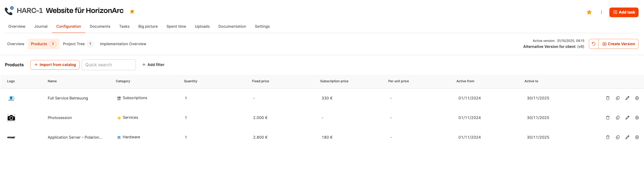This screenshot has height=173, width=644.
Task: Open the Alternative Version for client selector
Action: pos(553,47)
